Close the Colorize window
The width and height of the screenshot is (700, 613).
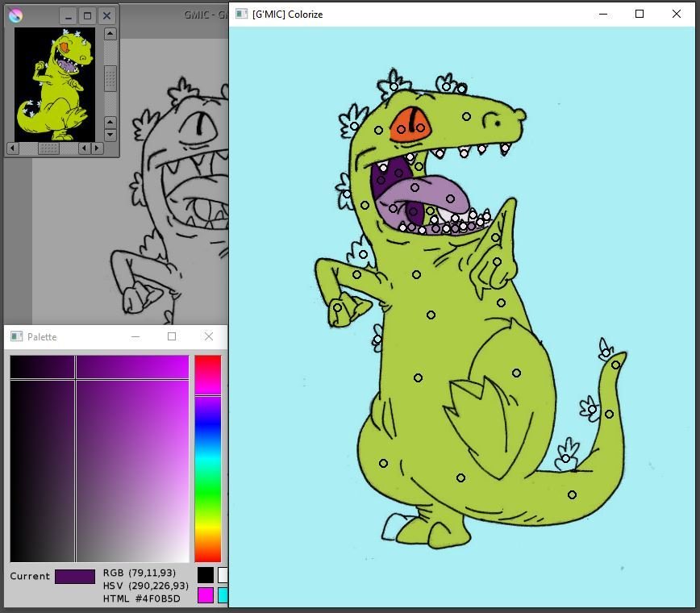677,14
